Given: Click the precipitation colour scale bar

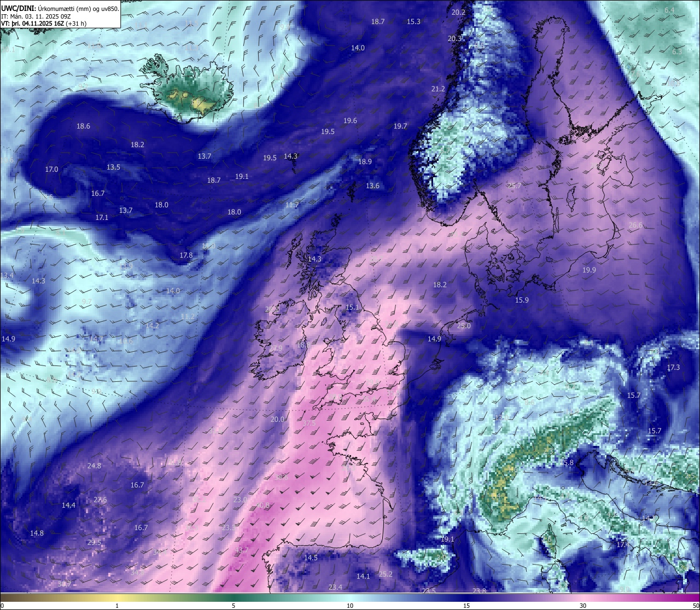Looking at the screenshot, I should point(350,597).
